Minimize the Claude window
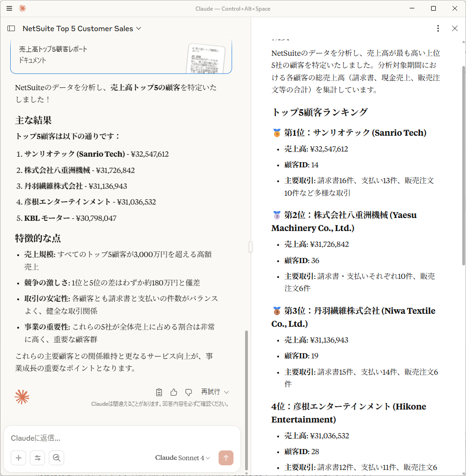This screenshot has height=476, width=466. (x=412, y=8)
